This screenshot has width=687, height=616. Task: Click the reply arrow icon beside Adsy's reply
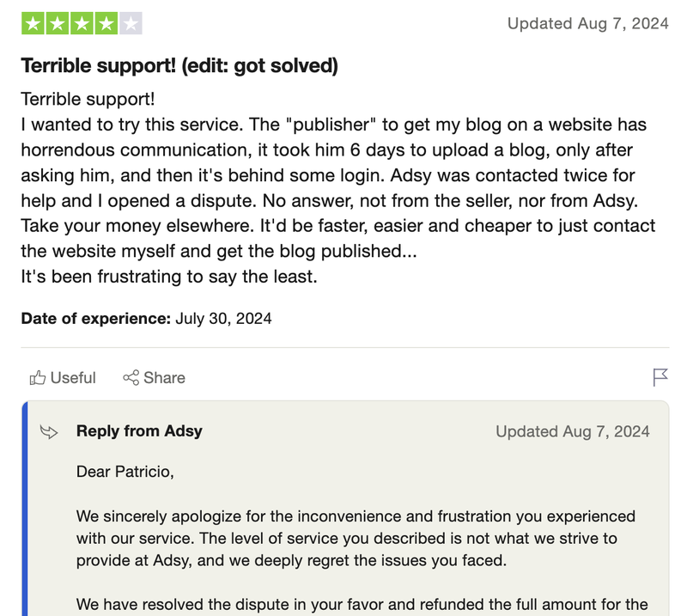click(49, 431)
